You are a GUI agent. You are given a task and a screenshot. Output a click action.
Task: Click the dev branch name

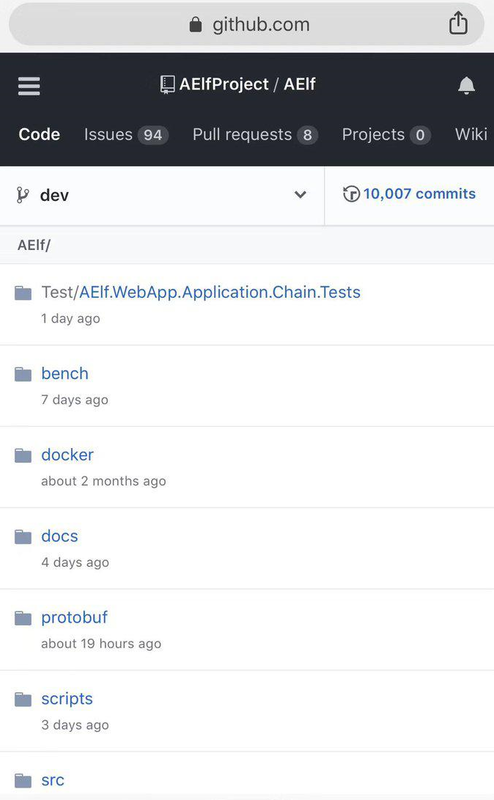point(54,195)
